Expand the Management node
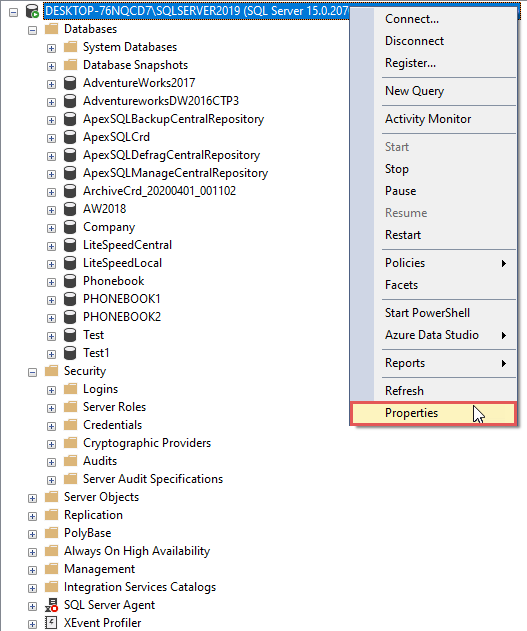This screenshot has height=631, width=527. [x=33, y=571]
